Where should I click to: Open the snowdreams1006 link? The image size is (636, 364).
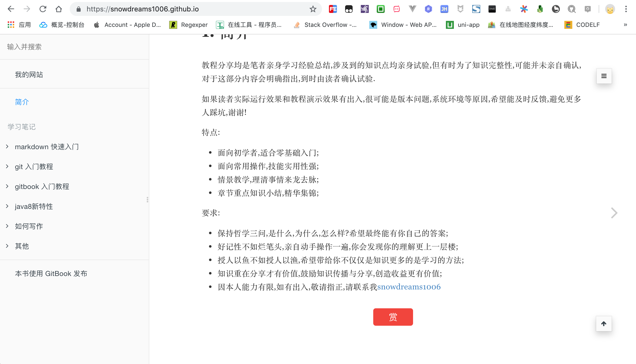coord(409,287)
